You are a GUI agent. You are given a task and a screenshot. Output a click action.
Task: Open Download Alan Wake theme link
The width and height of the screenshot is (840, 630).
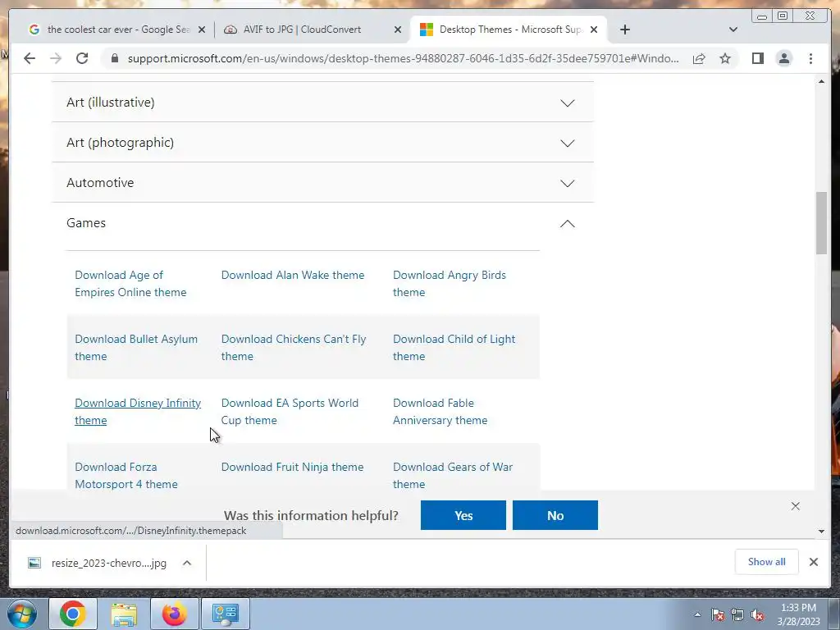click(x=293, y=275)
